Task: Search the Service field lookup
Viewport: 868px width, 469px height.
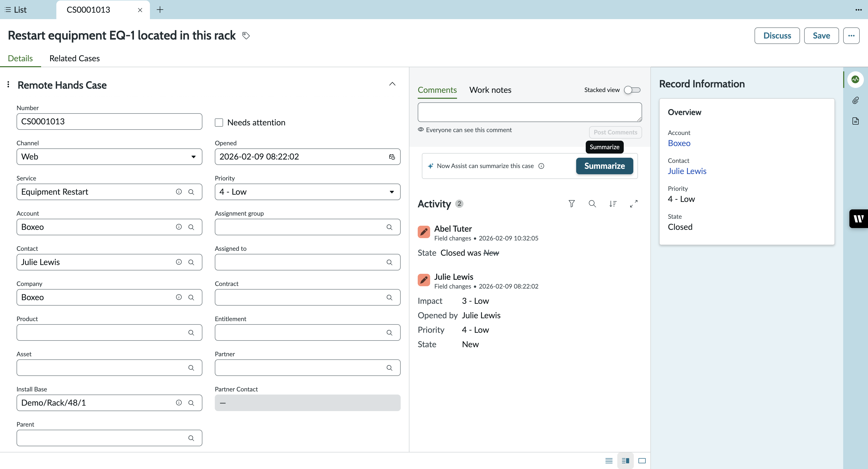Action: 191,192
